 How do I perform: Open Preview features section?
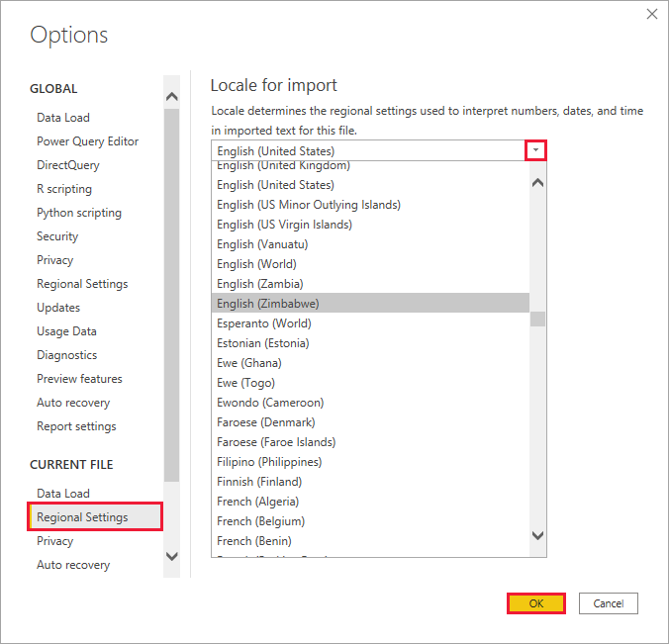pos(79,379)
